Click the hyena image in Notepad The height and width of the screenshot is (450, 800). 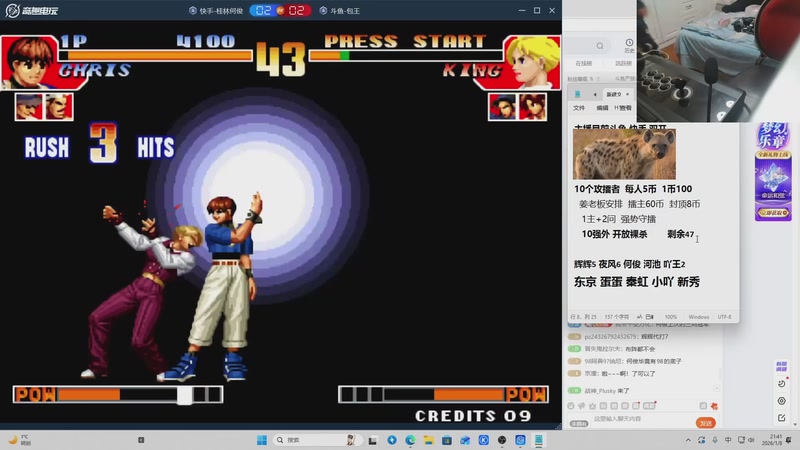click(624, 154)
